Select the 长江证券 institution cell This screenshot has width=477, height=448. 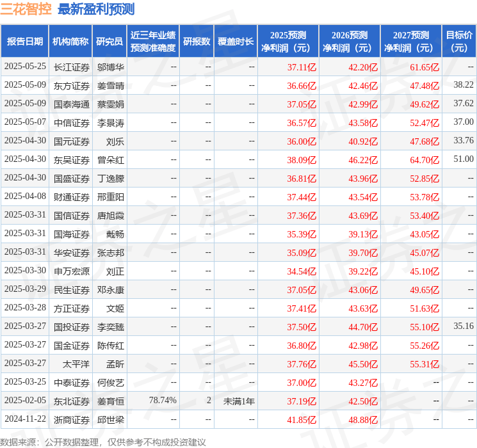point(72,67)
